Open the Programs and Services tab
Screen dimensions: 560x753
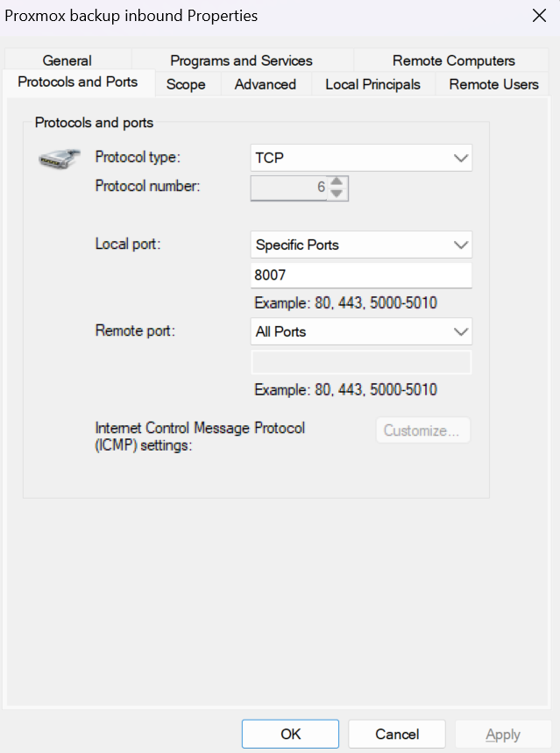pyautogui.click(x=241, y=60)
